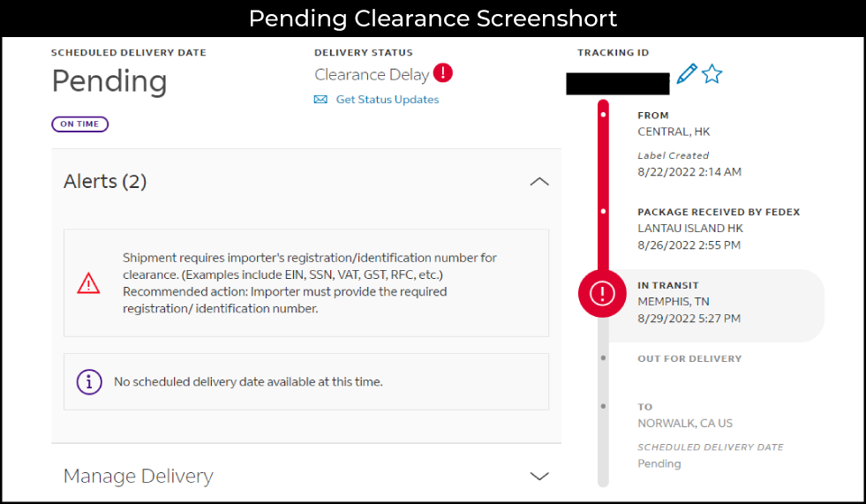Open the Get Status Updates link
The image size is (866, 504).
(x=388, y=100)
